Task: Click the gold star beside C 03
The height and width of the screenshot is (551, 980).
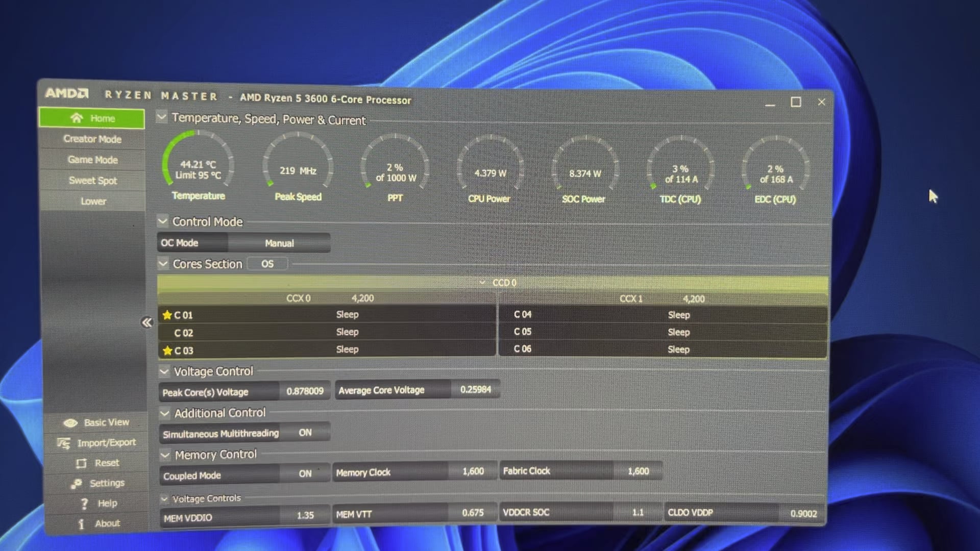Action: click(x=167, y=350)
